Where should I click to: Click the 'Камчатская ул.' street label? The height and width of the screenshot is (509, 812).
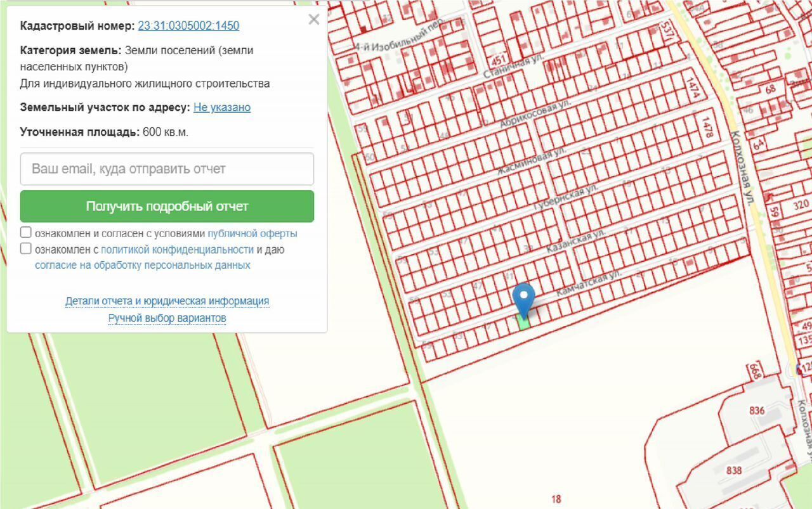pos(588,285)
